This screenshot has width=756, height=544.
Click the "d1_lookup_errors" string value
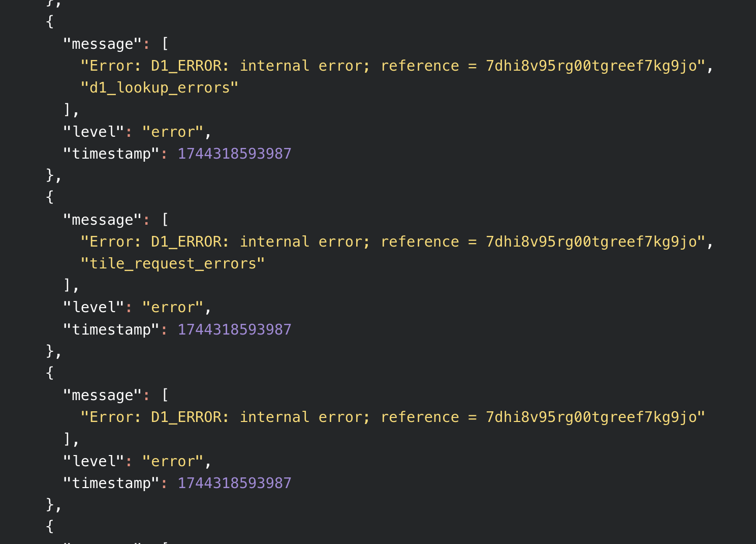[159, 87]
